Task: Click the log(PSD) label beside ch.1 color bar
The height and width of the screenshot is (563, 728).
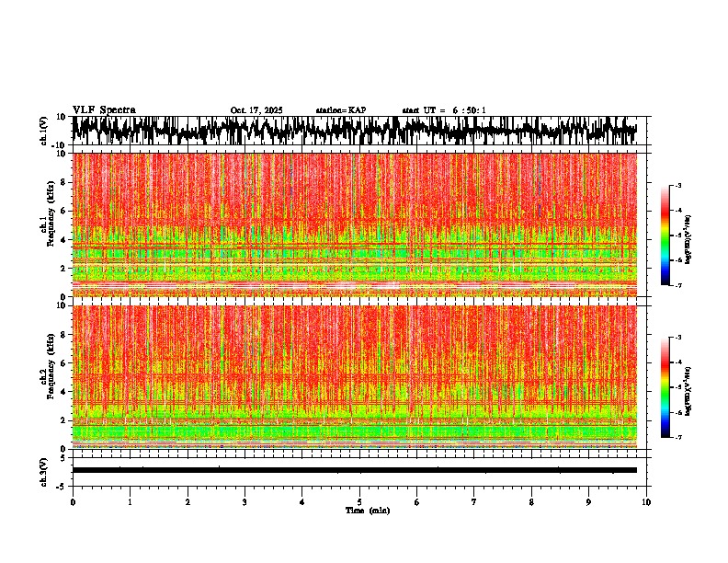Action: (688, 240)
